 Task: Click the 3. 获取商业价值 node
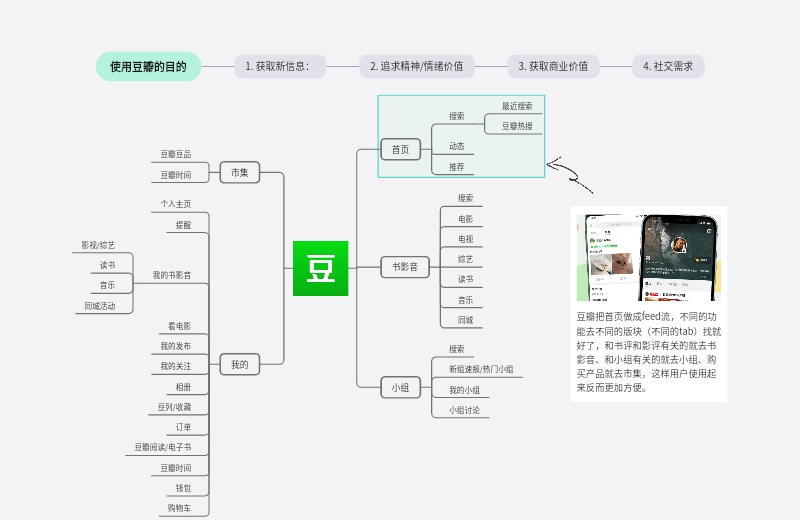click(553, 67)
